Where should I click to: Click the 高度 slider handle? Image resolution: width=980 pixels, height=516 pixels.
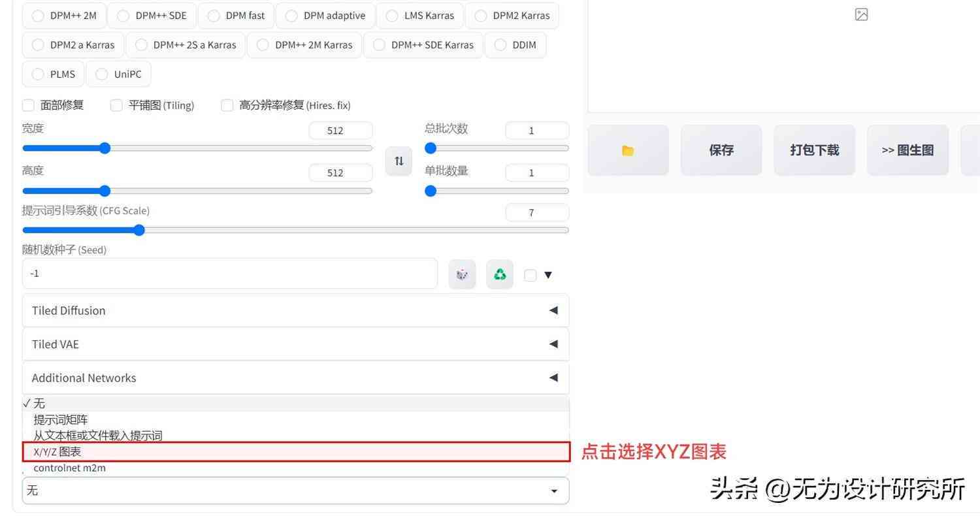click(x=105, y=191)
